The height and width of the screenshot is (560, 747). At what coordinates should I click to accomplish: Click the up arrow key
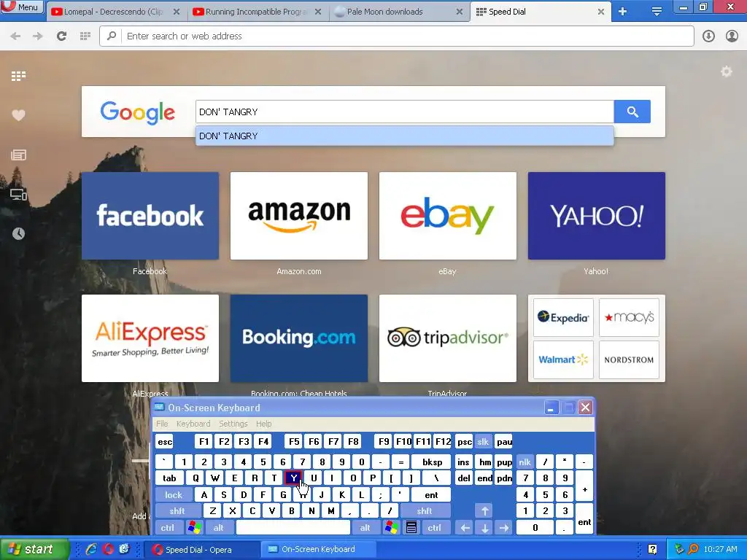484,511
